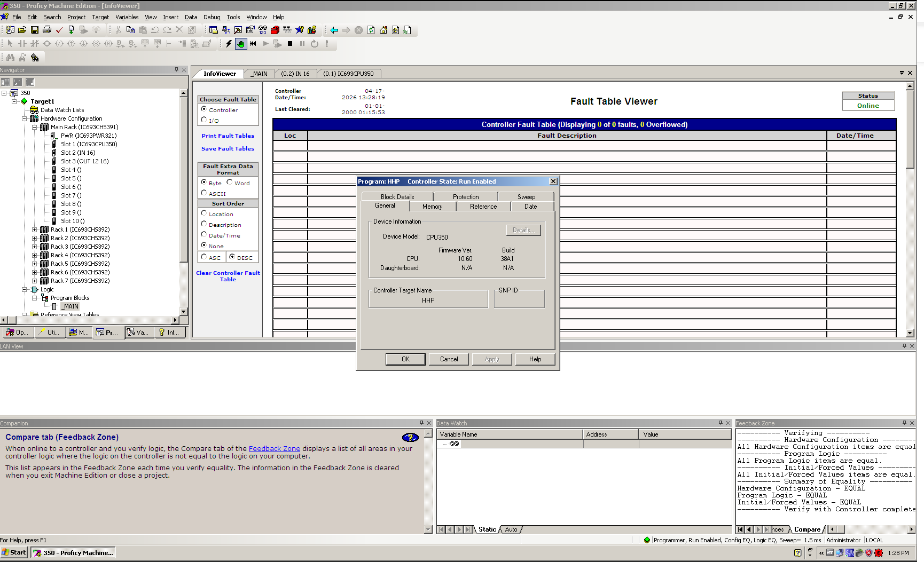The height and width of the screenshot is (562, 924).
Task: Select the I/O fault table radio button
Action: (204, 120)
